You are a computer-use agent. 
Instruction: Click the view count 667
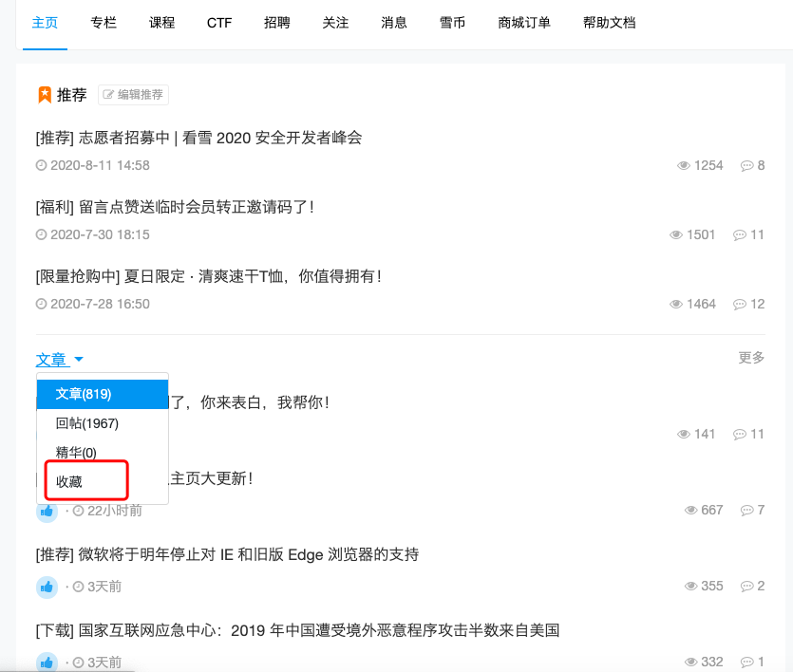coord(712,511)
